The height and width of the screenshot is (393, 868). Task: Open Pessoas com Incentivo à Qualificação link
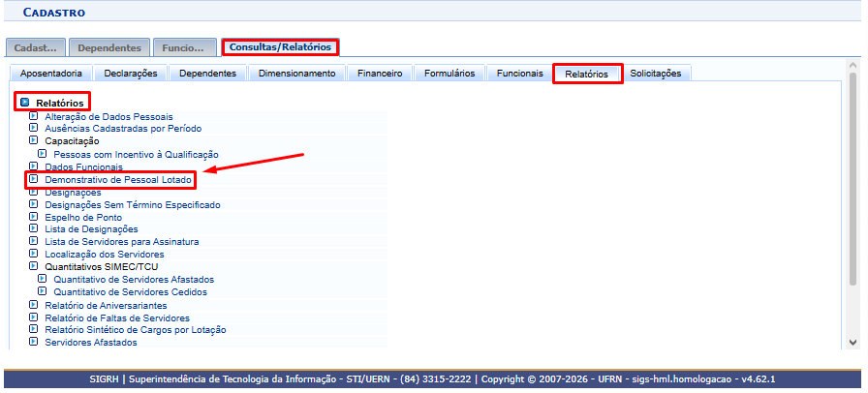(137, 155)
